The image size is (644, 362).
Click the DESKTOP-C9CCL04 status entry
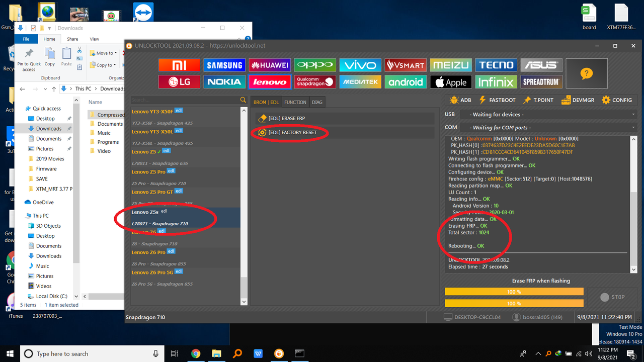472,317
